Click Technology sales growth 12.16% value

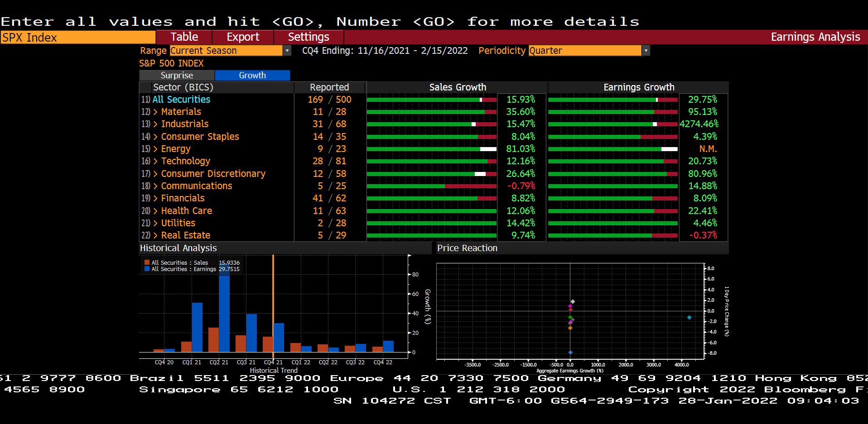[x=521, y=161]
